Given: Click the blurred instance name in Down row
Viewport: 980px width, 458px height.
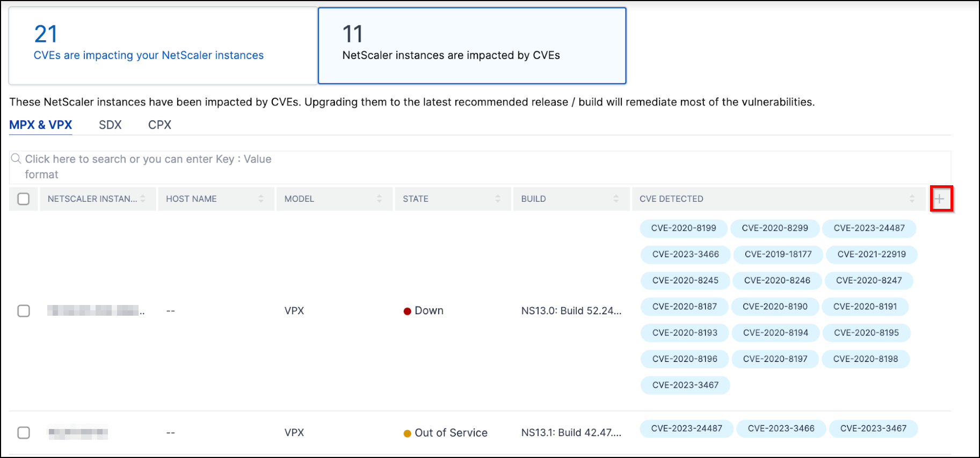Looking at the screenshot, I should tap(96, 311).
